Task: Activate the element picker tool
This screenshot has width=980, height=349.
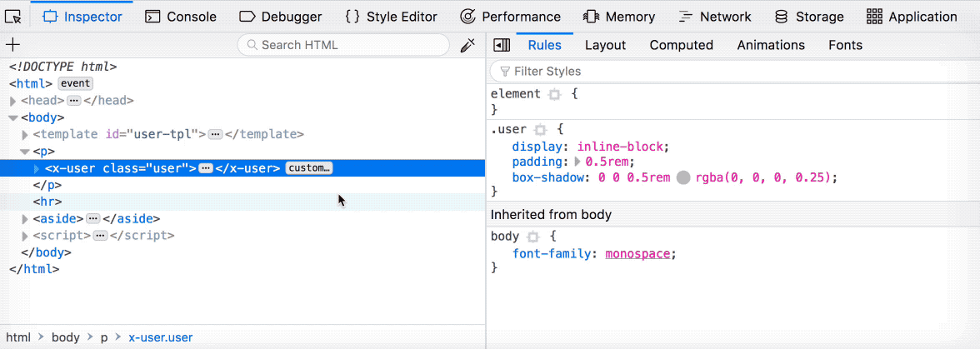Action: (x=13, y=17)
